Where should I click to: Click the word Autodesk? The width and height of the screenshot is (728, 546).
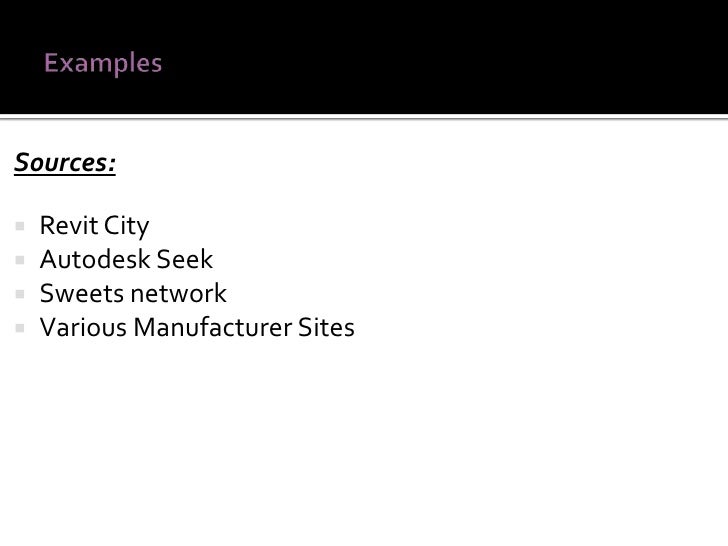click(x=95, y=259)
